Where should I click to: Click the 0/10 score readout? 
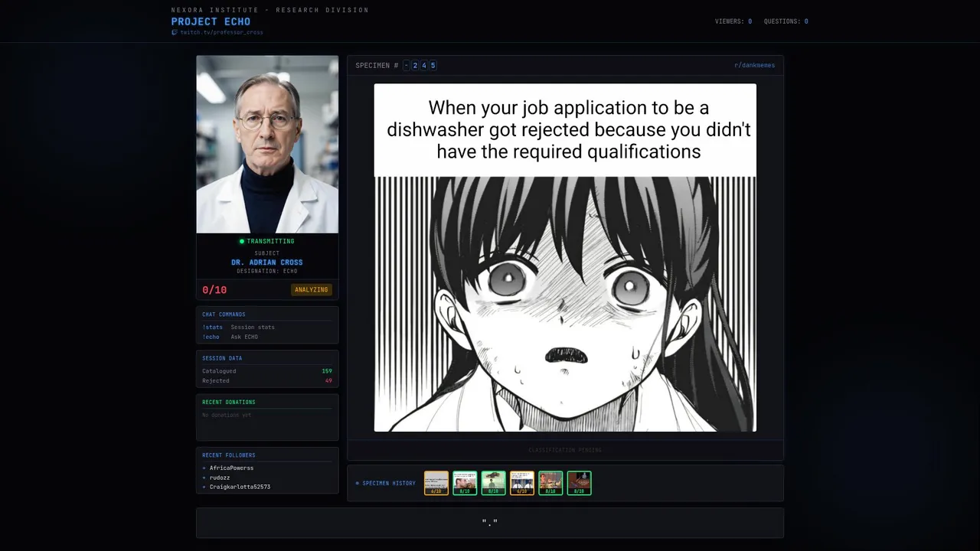(214, 290)
